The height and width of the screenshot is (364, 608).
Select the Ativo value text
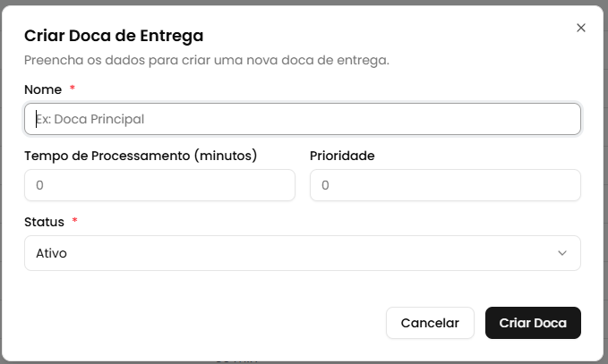[x=51, y=253]
